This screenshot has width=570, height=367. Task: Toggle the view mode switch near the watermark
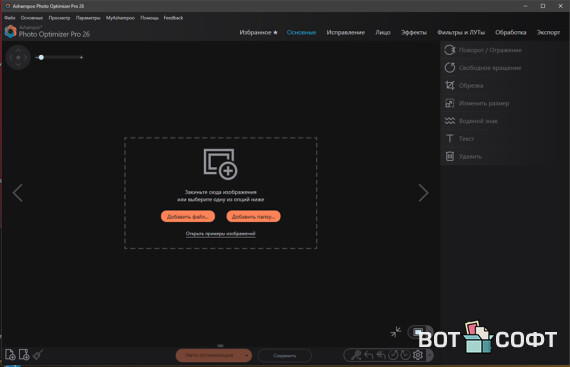[419, 331]
